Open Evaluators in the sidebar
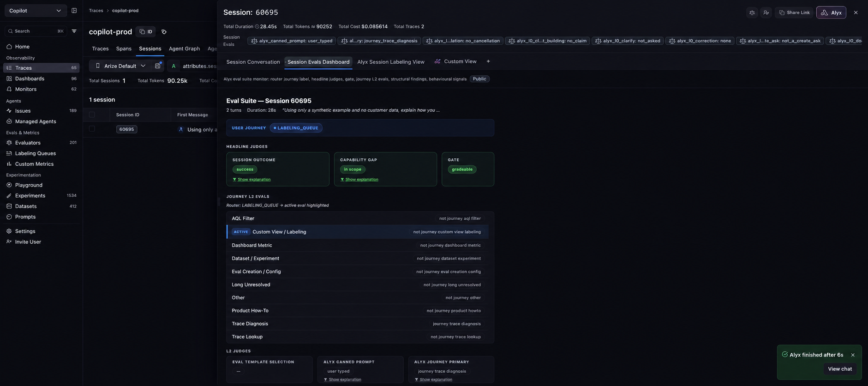This screenshot has height=386, width=868. [x=42, y=143]
